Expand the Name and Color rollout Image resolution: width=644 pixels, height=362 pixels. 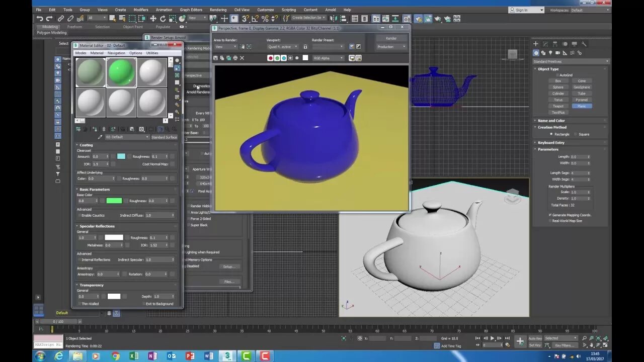551,121
